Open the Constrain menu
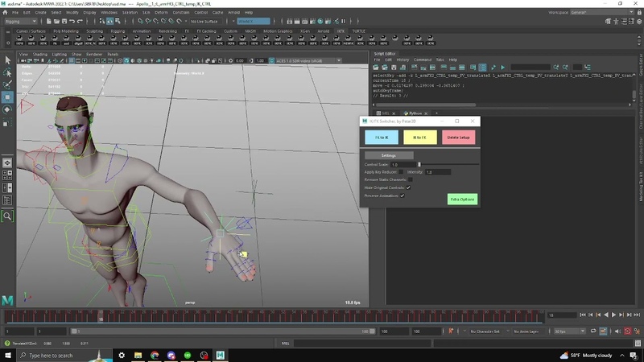The width and height of the screenshot is (644, 362). click(180, 12)
